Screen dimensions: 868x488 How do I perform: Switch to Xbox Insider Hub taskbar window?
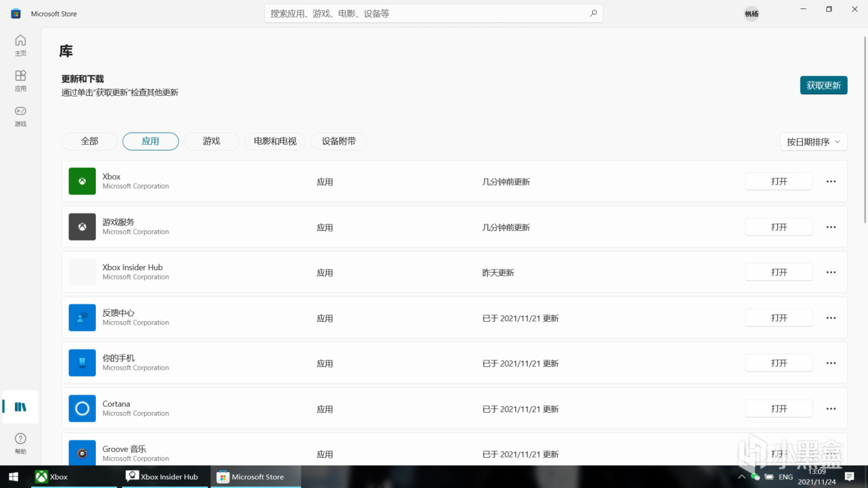coord(165,477)
